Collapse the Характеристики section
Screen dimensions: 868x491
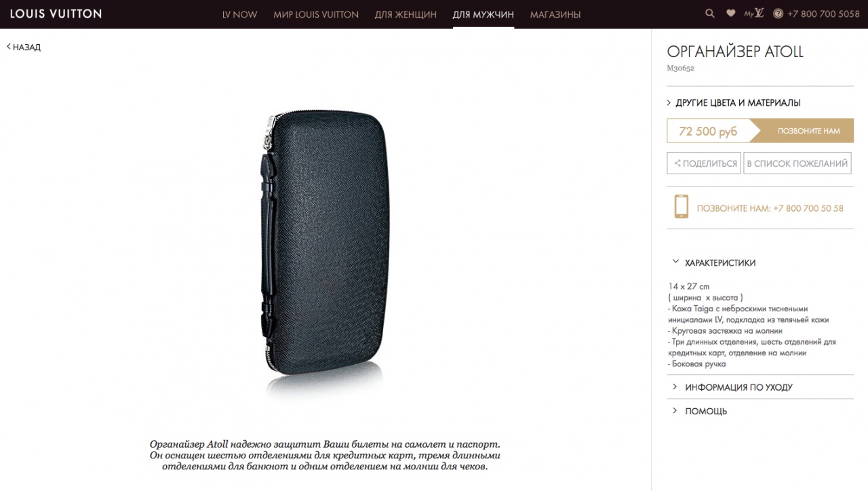tap(713, 262)
